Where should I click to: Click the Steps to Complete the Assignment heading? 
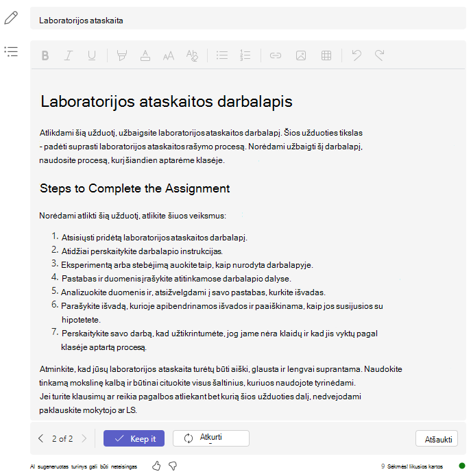135,188
